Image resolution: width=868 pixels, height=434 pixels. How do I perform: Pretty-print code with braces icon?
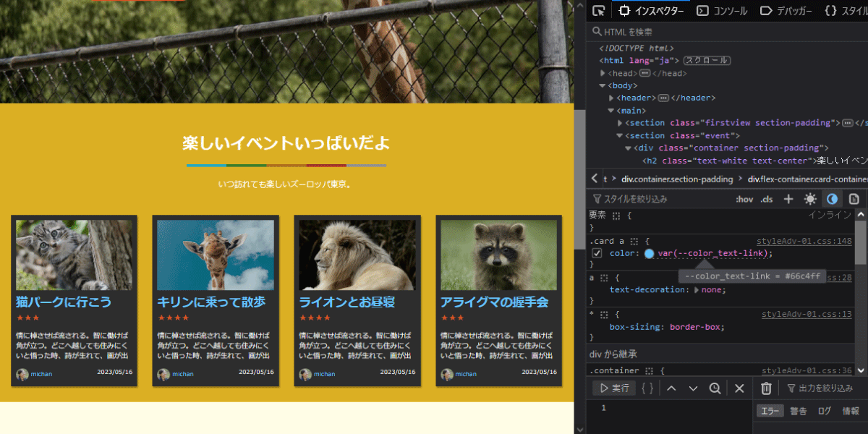647,388
